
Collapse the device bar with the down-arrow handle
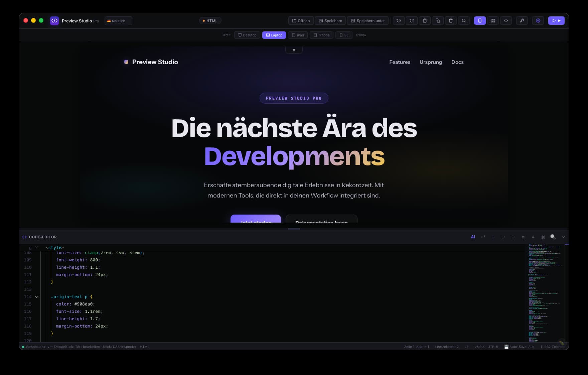click(294, 50)
